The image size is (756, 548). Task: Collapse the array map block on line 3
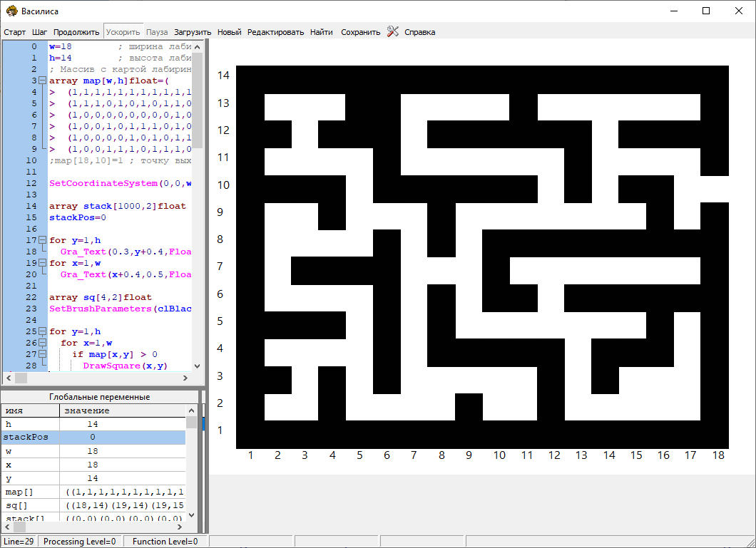pos(42,81)
